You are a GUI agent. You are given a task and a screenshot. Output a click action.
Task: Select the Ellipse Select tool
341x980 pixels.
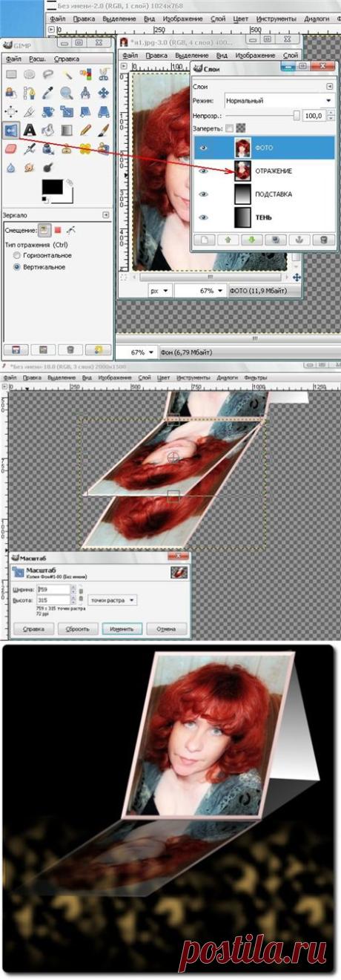click(x=30, y=73)
